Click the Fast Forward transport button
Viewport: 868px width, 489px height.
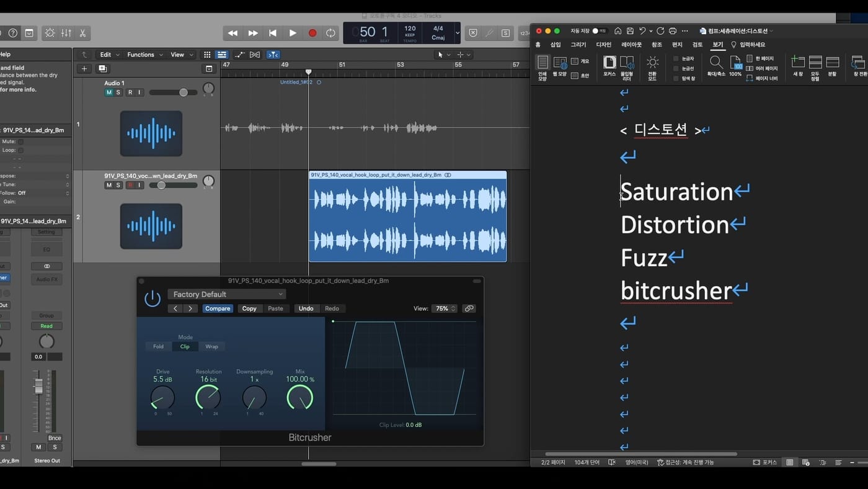point(253,33)
